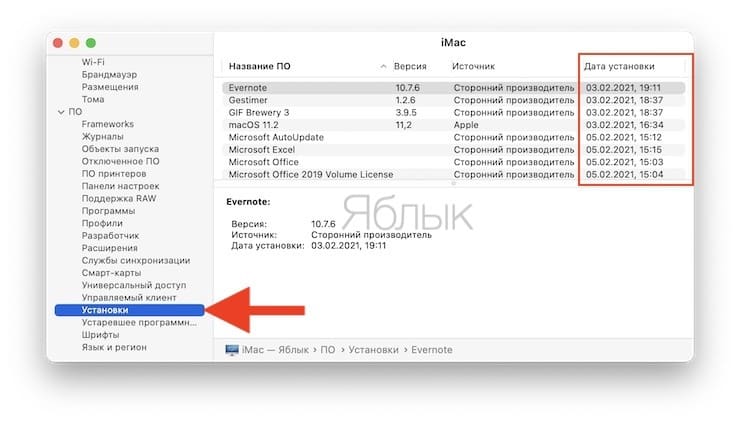Click the sort arrow in Название ПО column
The height and width of the screenshot is (423, 740).
383,67
